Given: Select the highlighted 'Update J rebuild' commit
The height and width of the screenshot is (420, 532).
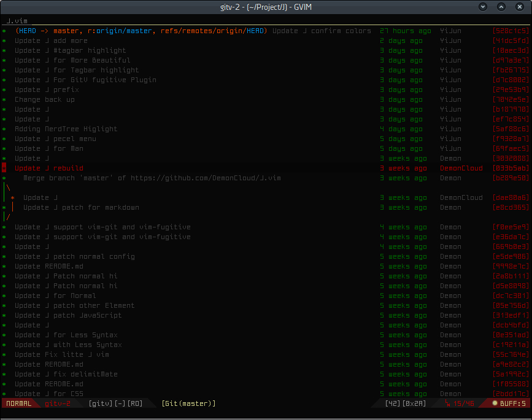Looking at the screenshot, I should tap(49, 168).
